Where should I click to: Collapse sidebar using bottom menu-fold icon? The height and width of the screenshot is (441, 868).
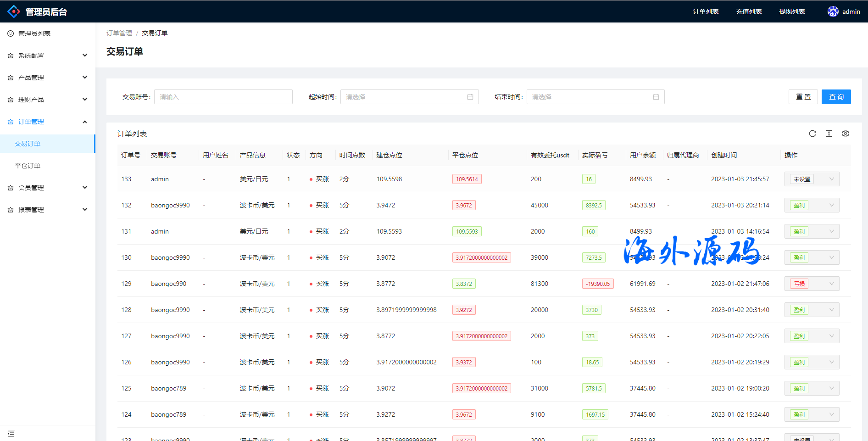[11, 434]
